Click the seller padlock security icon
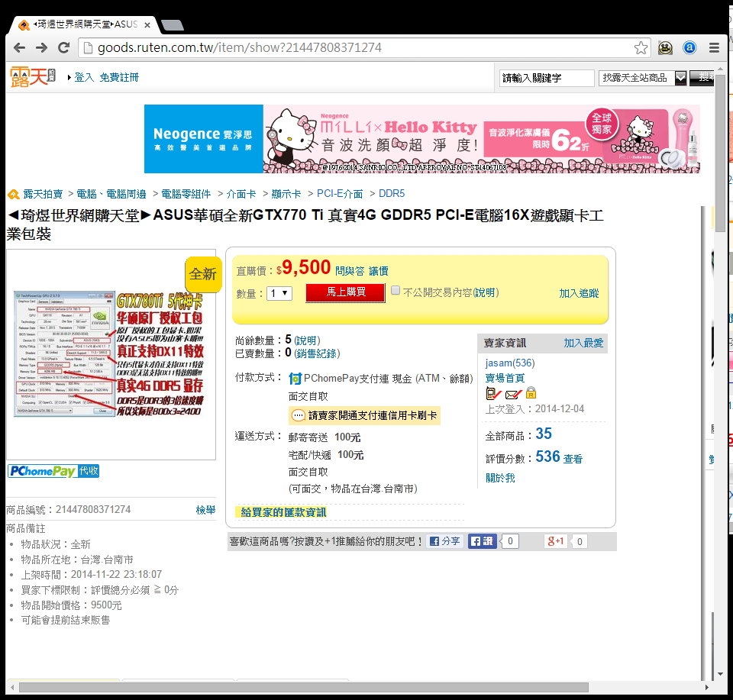This screenshot has width=733, height=700. [531, 392]
